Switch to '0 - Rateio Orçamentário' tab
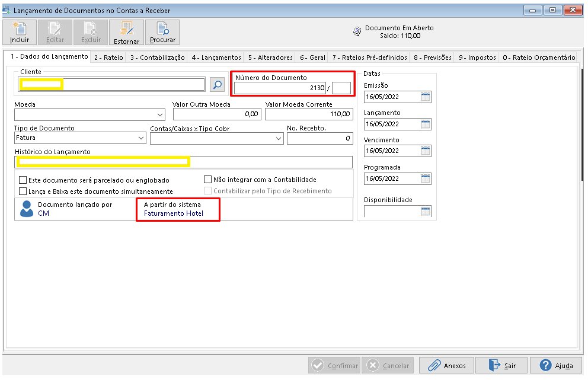The image size is (588, 380). pyautogui.click(x=539, y=58)
